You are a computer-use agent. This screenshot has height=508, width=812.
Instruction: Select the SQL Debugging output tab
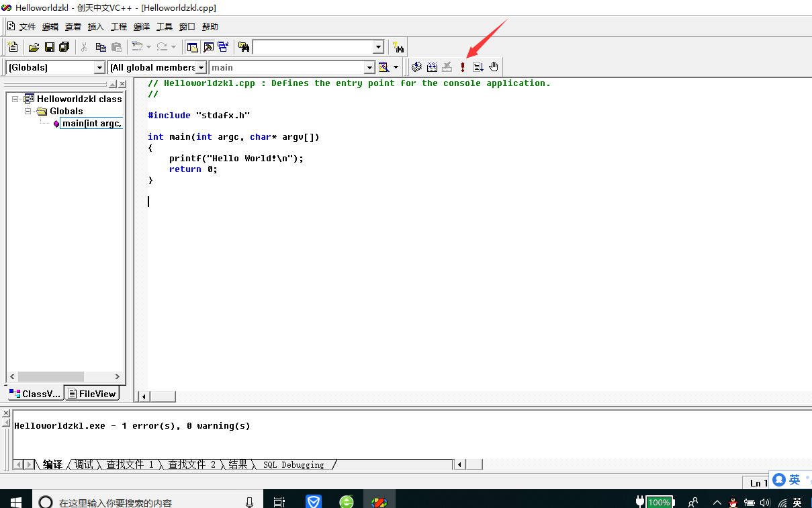pyautogui.click(x=294, y=464)
